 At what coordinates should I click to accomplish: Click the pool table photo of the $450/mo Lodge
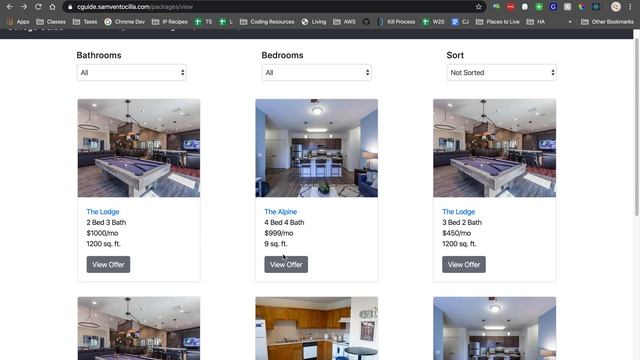pyautogui.click(x=495, y=148)
